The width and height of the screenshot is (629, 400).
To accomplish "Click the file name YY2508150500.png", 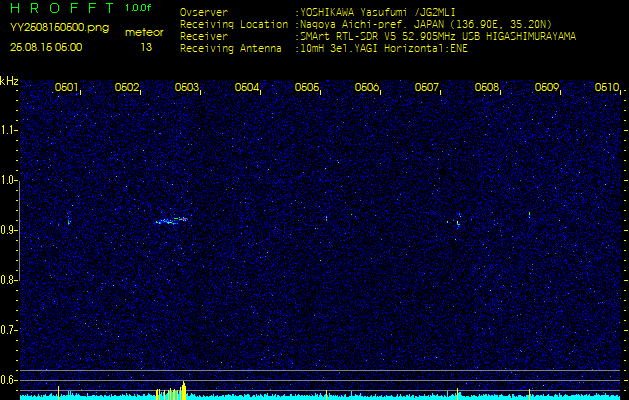I will (59, 28).
